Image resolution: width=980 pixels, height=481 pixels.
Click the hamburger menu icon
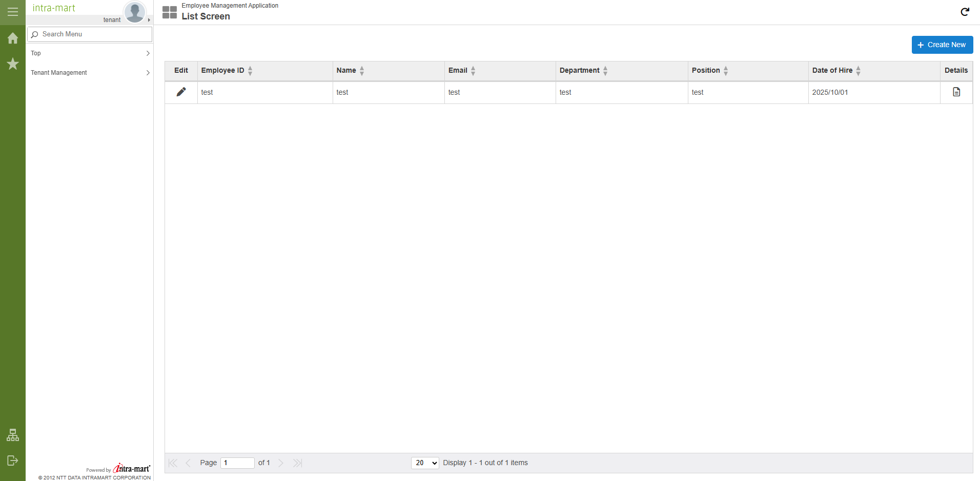coord(13,12)
